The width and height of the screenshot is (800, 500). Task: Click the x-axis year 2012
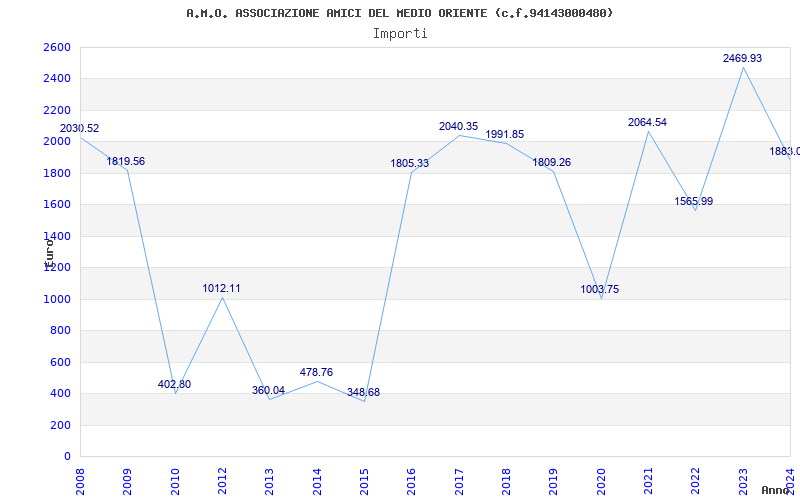(222, 481)
